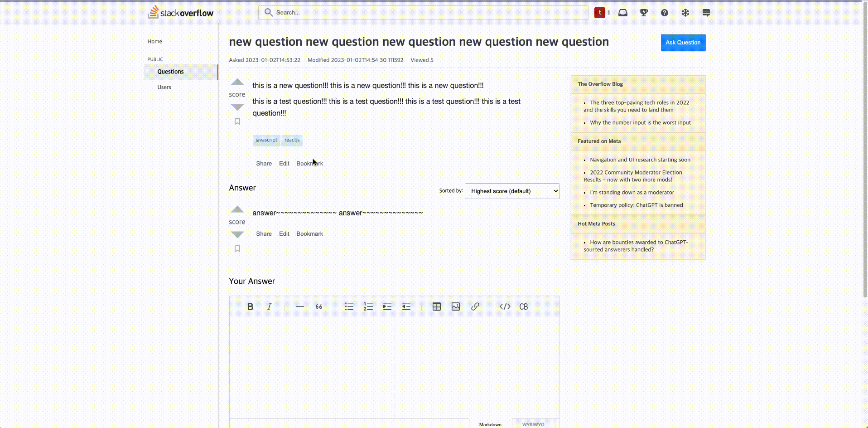Insert bulleted list in editor
The image size is (868, 428).
point(349,306)
